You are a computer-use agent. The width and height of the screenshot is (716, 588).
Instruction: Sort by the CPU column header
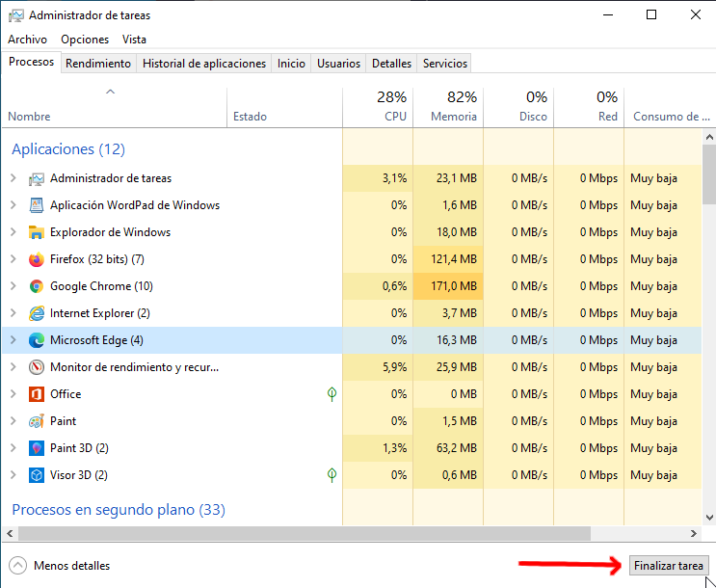tap(378, 107)
